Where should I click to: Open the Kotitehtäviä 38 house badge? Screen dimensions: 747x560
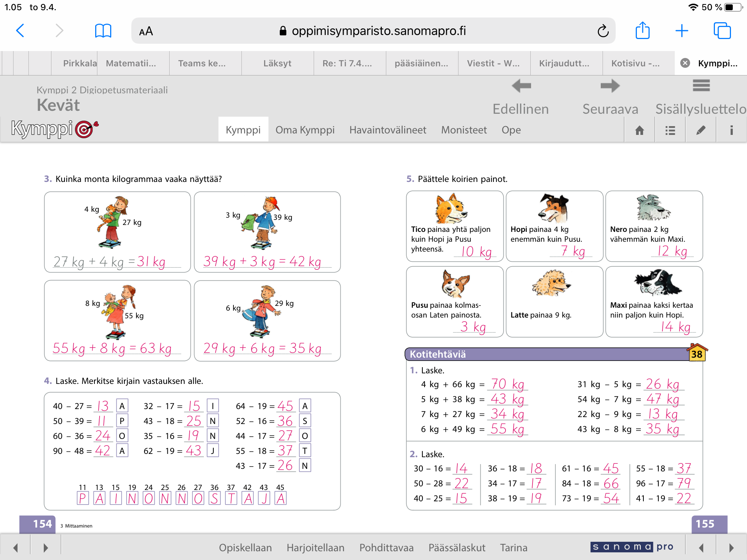[x=697, y=353]
